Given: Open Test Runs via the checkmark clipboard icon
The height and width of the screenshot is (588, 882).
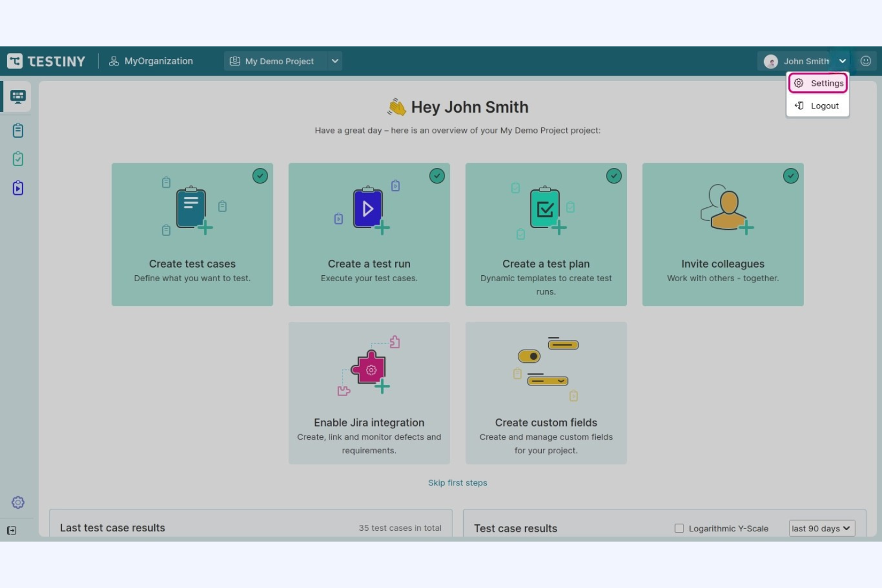Looking at the screenshot, I should pyautogui.click(x=17, y=158).
